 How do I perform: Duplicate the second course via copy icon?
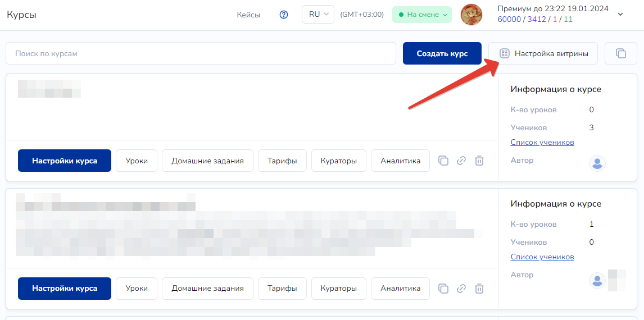(x=443, y=289)
